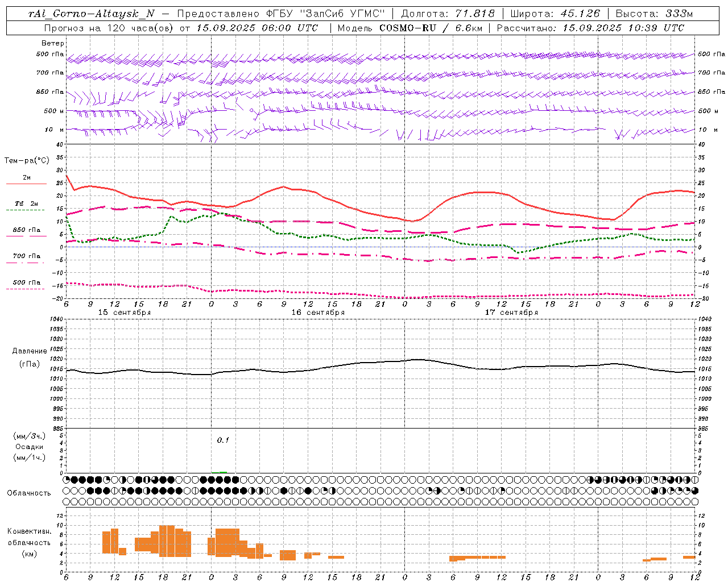
Task: Click the Td 2м legend entry
Action: tap(27, 203)
